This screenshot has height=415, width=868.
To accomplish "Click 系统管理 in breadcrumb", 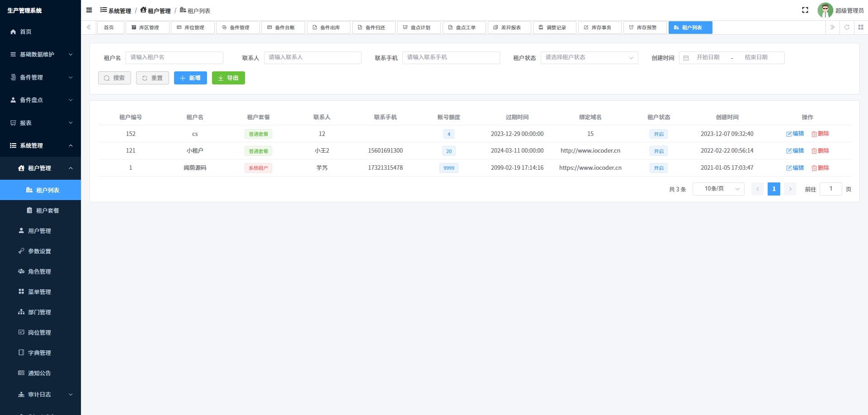I will (116, 10).
